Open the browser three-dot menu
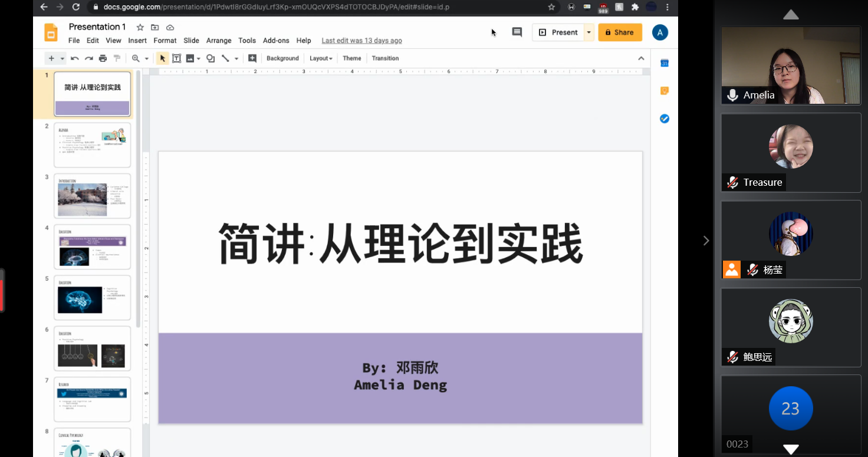The height and width of the screenshot is (457, 868). [x=668, y=7]
